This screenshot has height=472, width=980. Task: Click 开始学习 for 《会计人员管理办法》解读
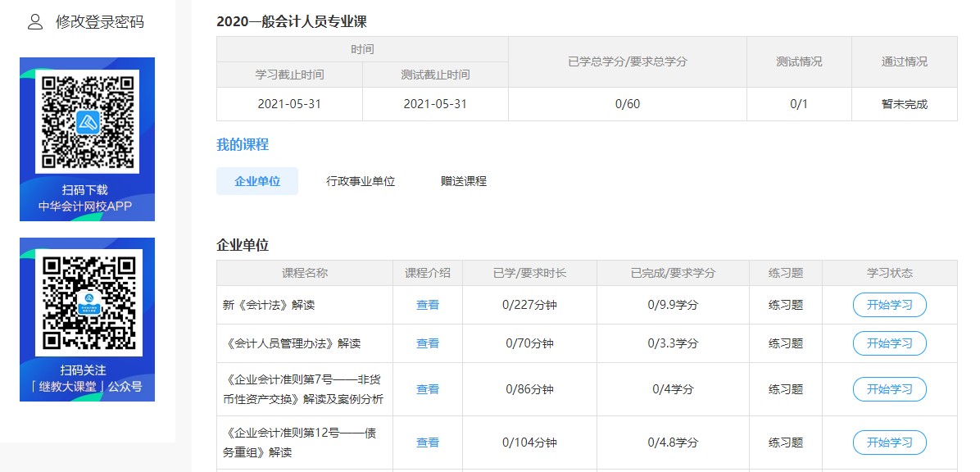click(x=890, y=343)
